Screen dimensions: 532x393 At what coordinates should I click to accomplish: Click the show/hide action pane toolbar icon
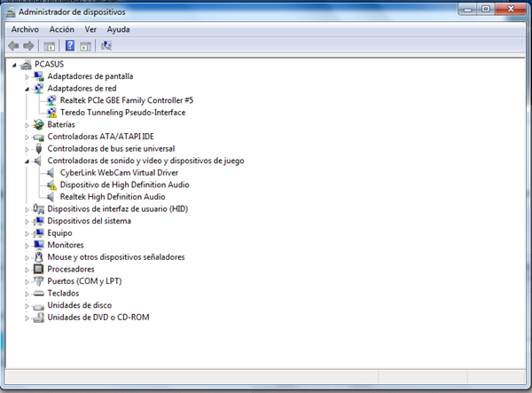(85, 46)
